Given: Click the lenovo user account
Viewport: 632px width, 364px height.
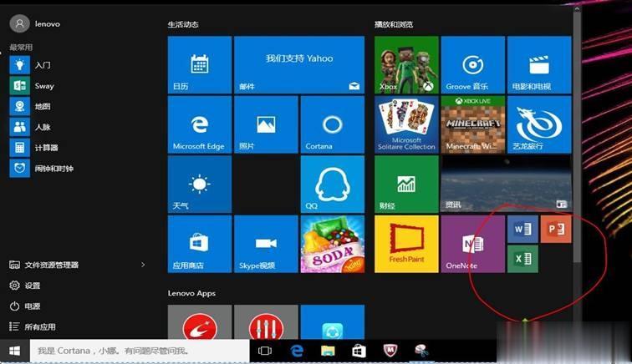Looking at the screenshot, I should [x=35, y=23].
